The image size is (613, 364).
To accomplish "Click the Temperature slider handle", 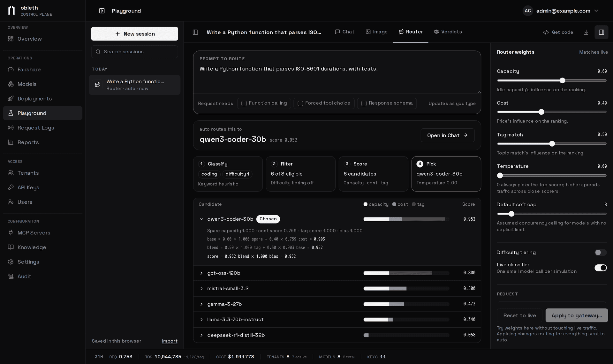I will click(x=500, y=176).
